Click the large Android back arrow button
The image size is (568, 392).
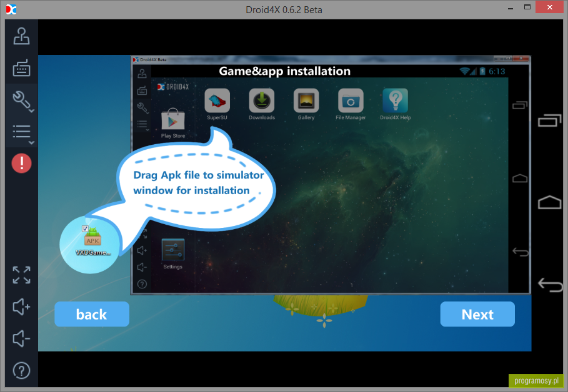click(550, 285)
